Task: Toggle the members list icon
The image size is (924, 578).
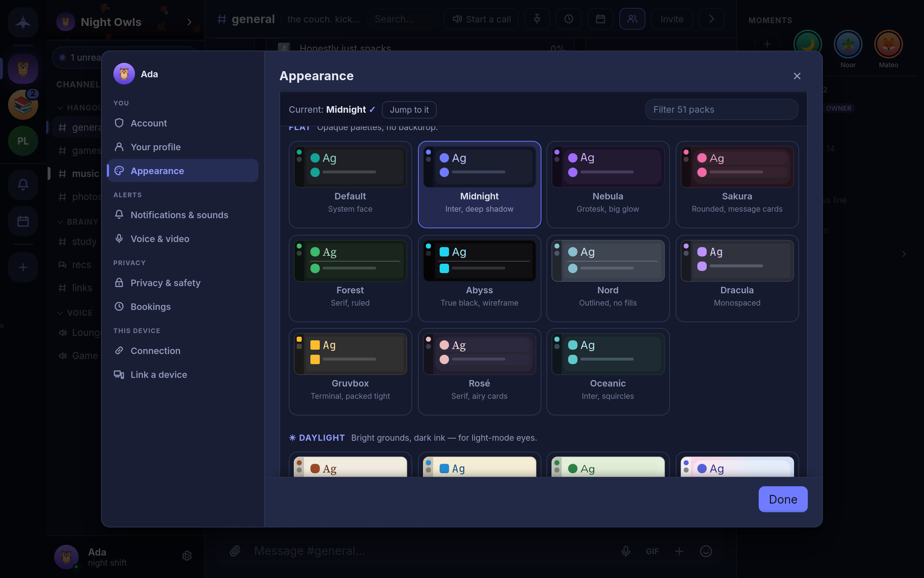Action: [632, 19]
